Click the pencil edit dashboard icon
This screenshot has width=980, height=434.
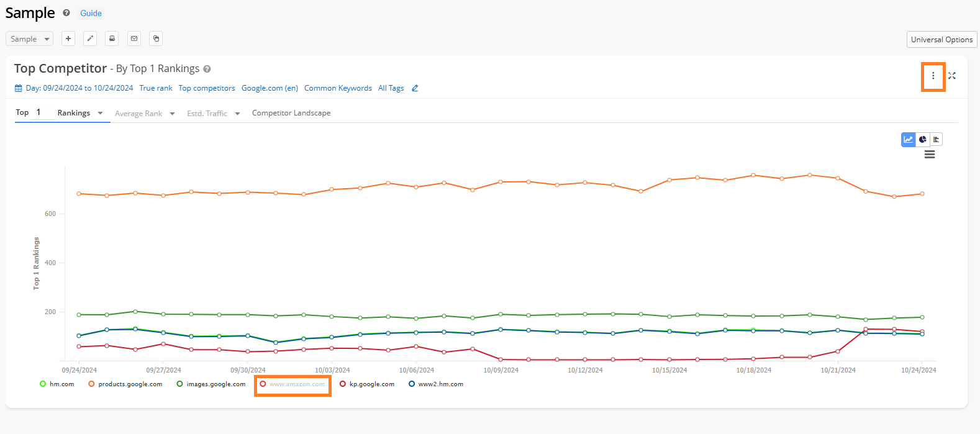click(x=90, y=38)
